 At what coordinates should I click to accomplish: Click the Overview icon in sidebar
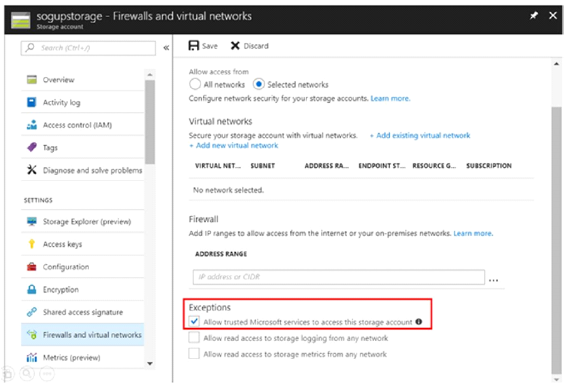[32, 79]
